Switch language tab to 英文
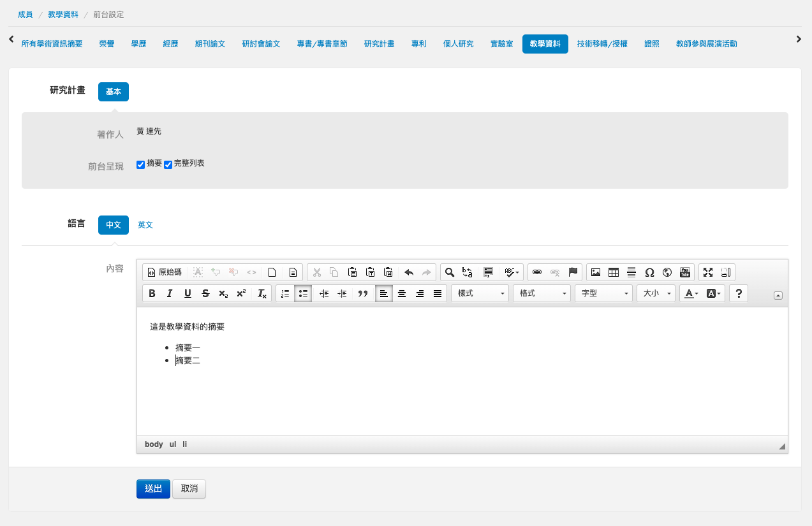 coord(145,225)
